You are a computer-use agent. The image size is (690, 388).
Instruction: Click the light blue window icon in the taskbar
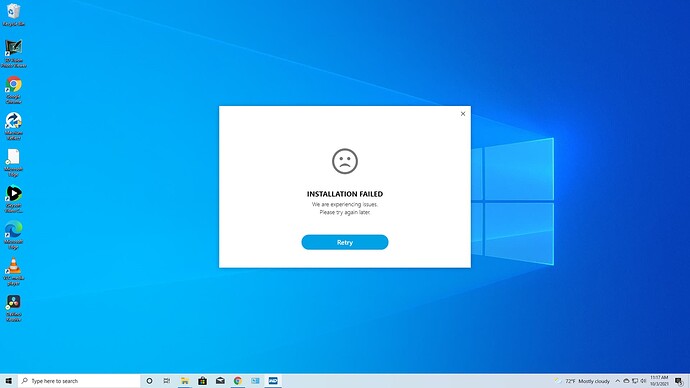[255, 381]
